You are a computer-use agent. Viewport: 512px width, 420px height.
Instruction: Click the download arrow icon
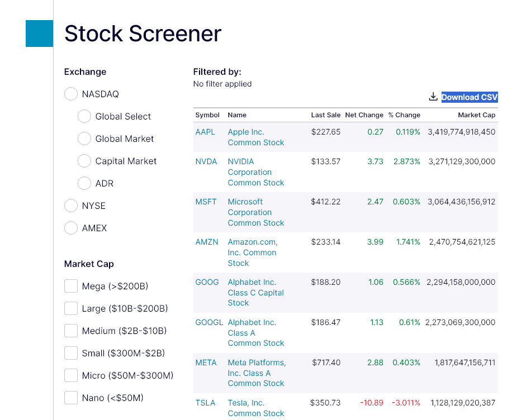[433, 97]
